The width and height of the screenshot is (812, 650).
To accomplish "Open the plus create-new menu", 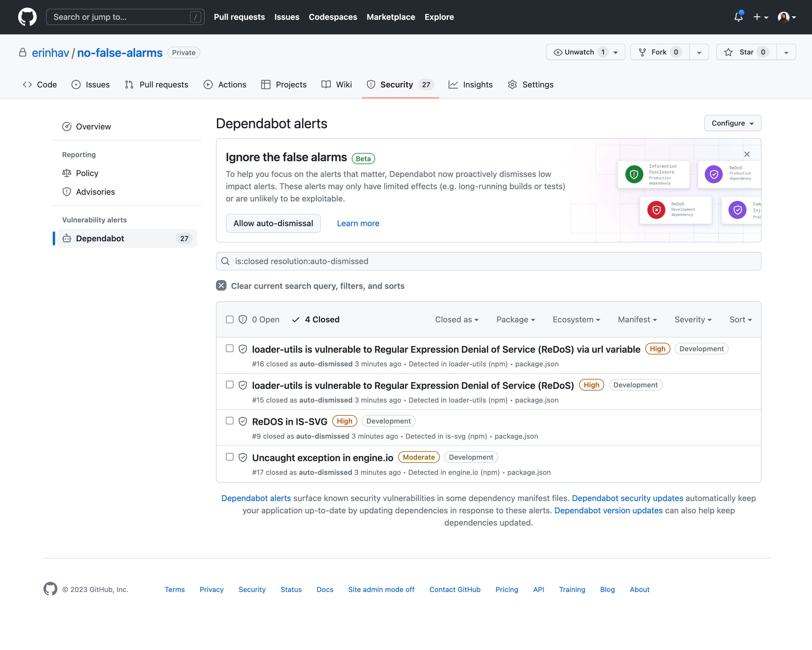I will point(760,17).
